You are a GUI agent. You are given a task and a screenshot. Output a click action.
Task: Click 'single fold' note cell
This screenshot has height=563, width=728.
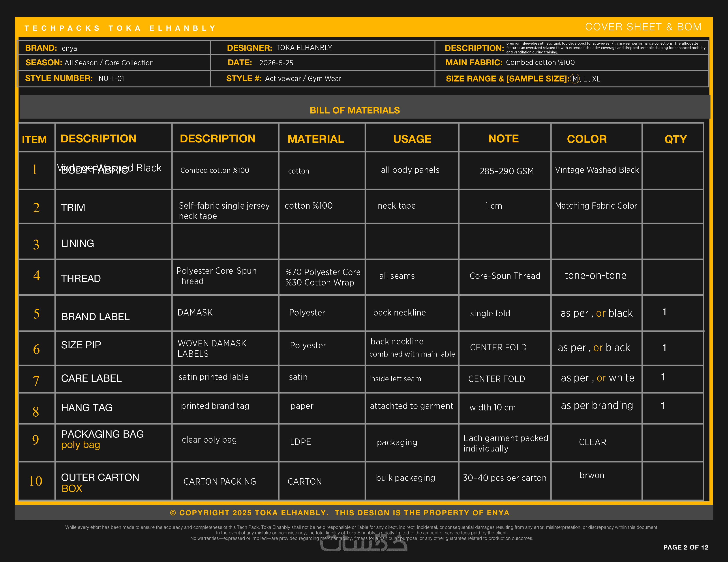point(490,313)
